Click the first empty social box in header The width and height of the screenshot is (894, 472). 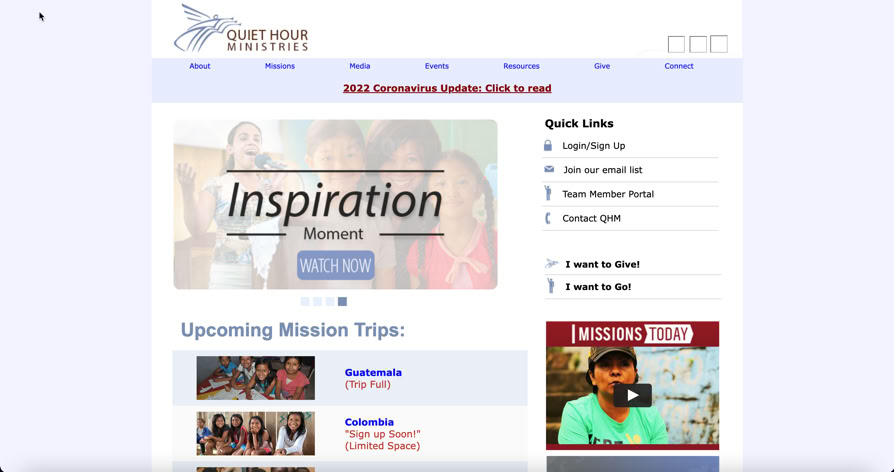click(x=676, y=44)
